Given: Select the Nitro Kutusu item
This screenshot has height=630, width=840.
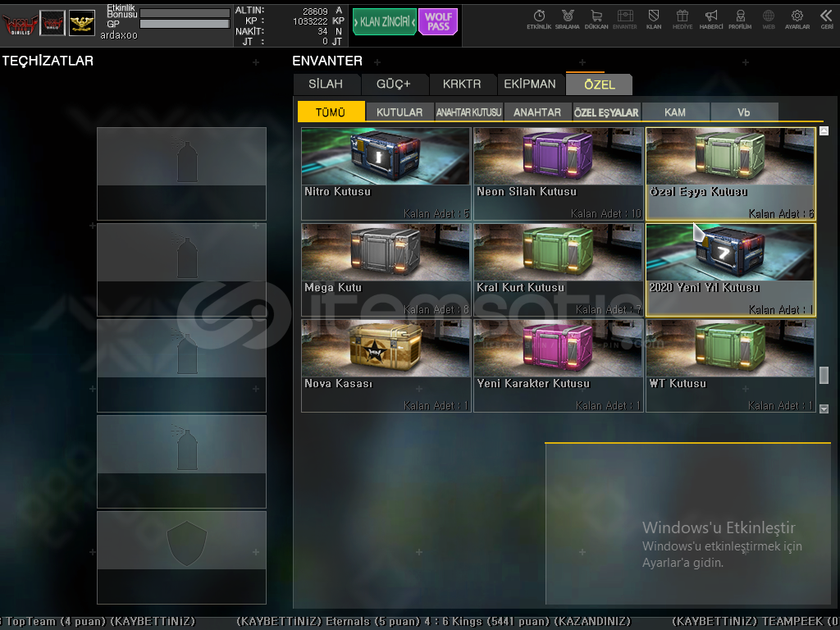Looking at the screenshot, I should (x=386, y=174).
